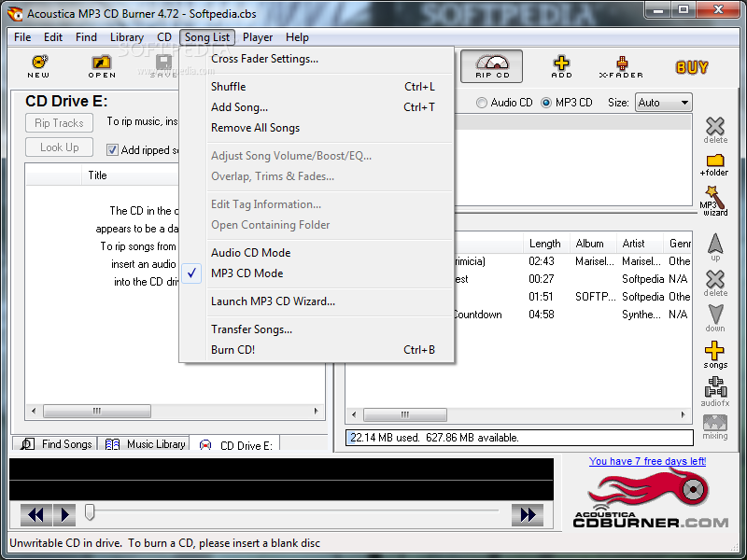
Task: Switch to the Music Library tab
Action: pyautogui.click(x=144, y=444)
